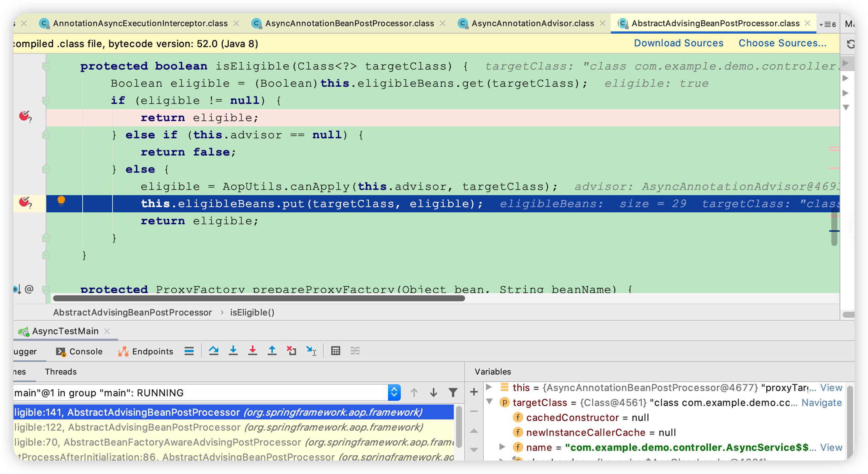Click the Force Step Into red arrow icon
Viewport: 868px width, 474px height.
click(x=253, y=351)
